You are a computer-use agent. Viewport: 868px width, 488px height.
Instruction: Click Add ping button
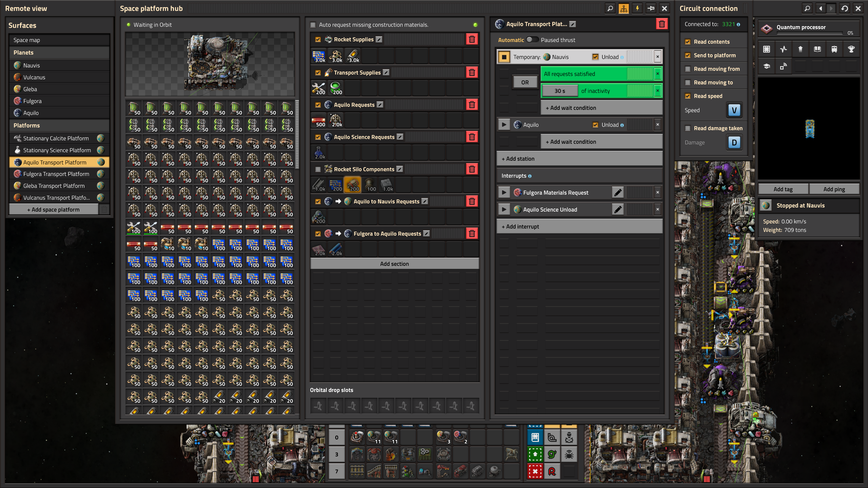(834, 189)
